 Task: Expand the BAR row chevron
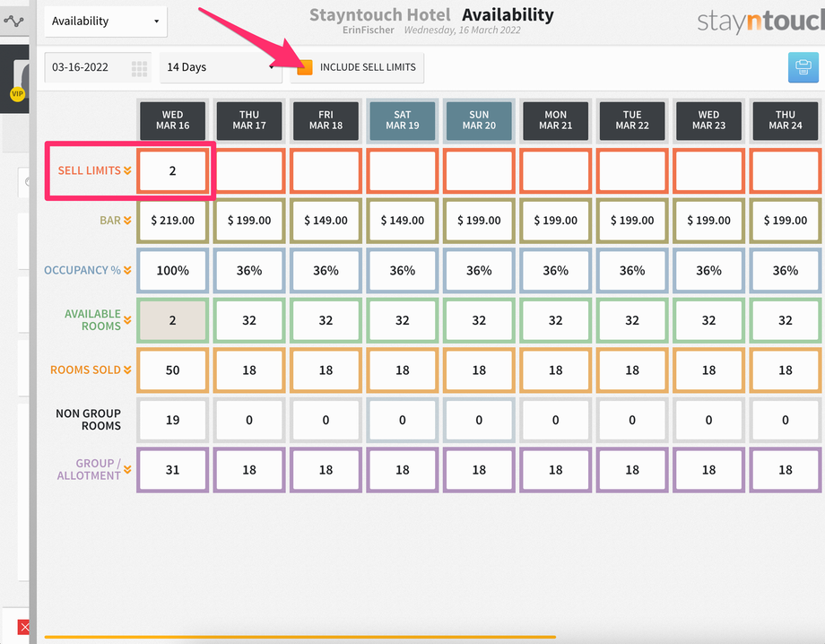[x=127, y=221]
